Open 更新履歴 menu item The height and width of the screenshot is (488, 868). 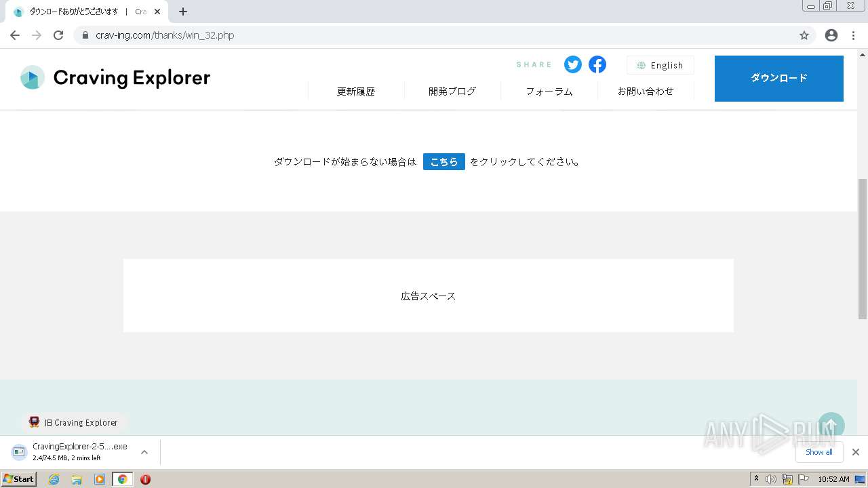[x=356, y=91]
